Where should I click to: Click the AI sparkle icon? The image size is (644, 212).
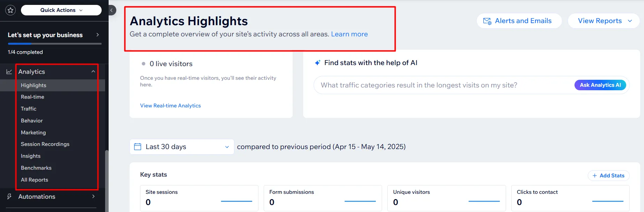coord(317,63)
